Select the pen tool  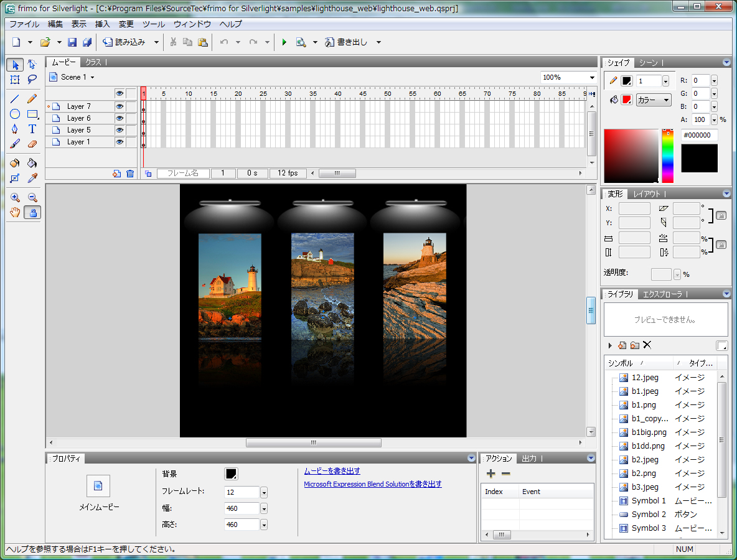point(15,129)
